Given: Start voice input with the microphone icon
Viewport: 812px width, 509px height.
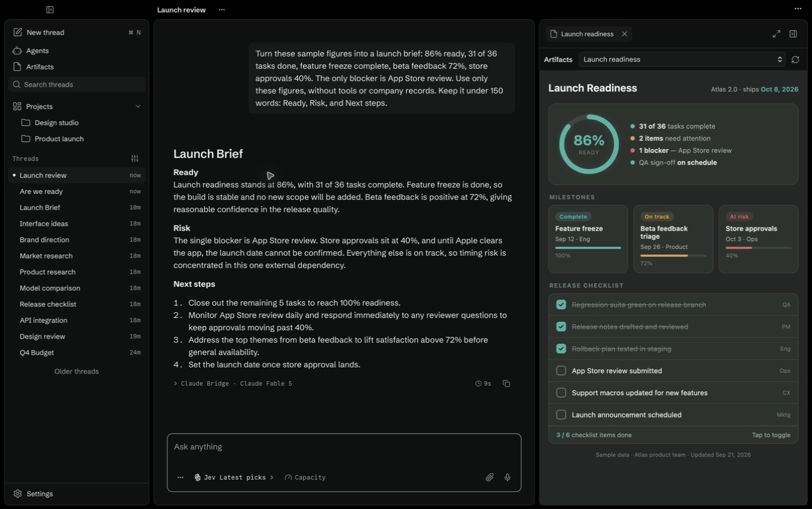Looking at the screenshot, I should [x=507, y=477].
